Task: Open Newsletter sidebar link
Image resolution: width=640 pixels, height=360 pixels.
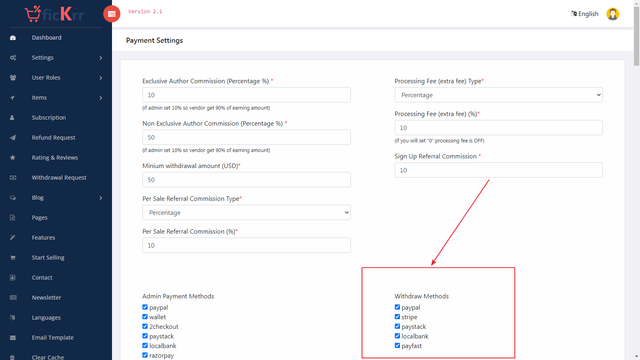Action: point(46,298)
